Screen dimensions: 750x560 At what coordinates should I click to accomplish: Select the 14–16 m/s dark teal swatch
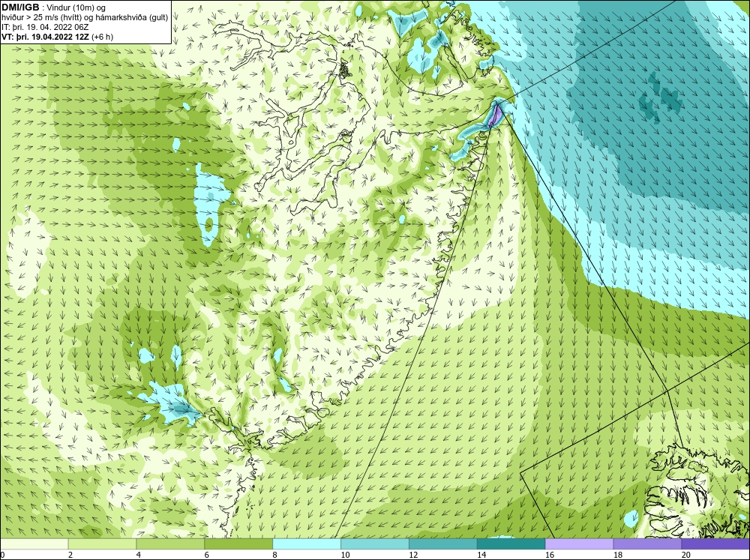coord(511,544)
